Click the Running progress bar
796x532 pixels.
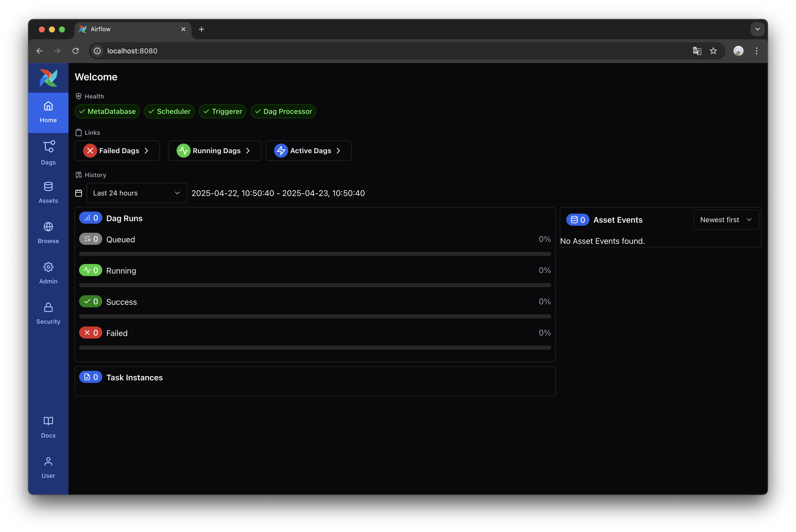click(x=315, y=285)
